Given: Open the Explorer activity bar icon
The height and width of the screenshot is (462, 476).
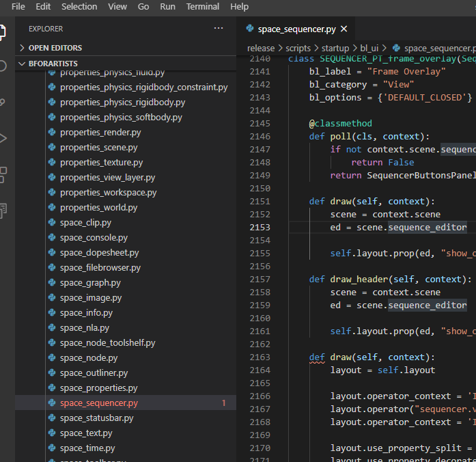Looking at the screenshot, I should click(3, 32).
